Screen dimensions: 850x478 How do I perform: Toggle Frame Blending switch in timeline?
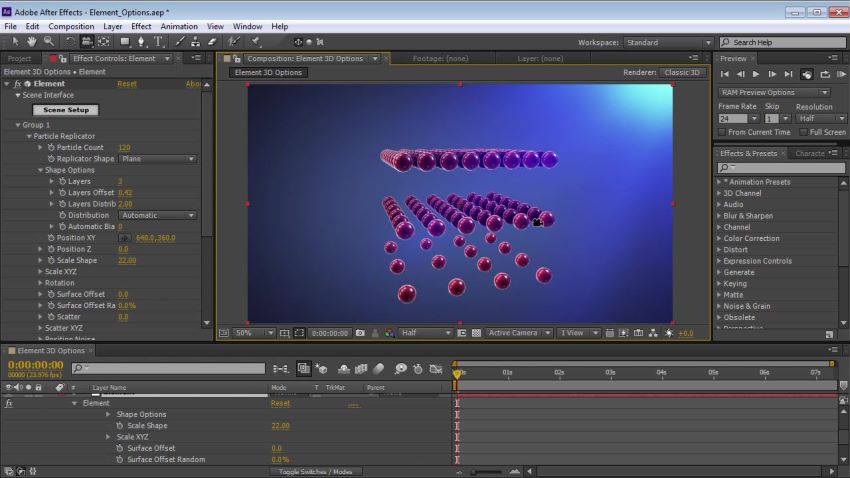360,369
